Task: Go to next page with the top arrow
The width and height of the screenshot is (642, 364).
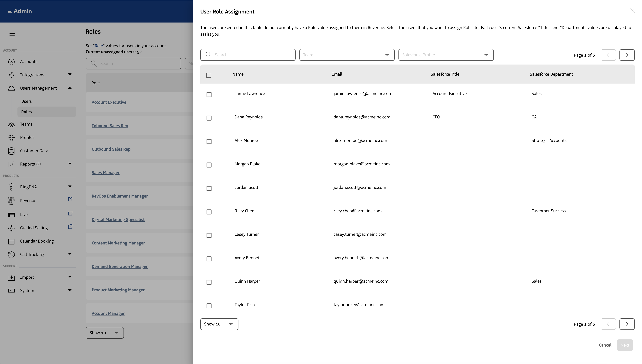Action: coord(627,55)
